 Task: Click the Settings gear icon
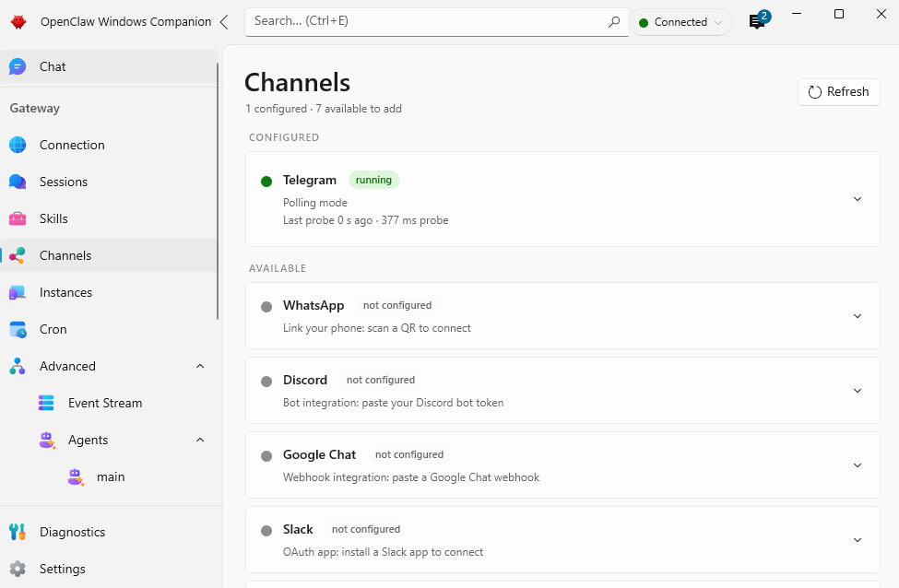18,569
